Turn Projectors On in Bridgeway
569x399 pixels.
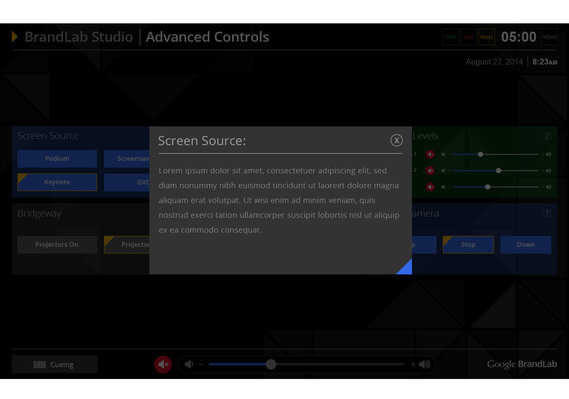[x=57, y=244]
